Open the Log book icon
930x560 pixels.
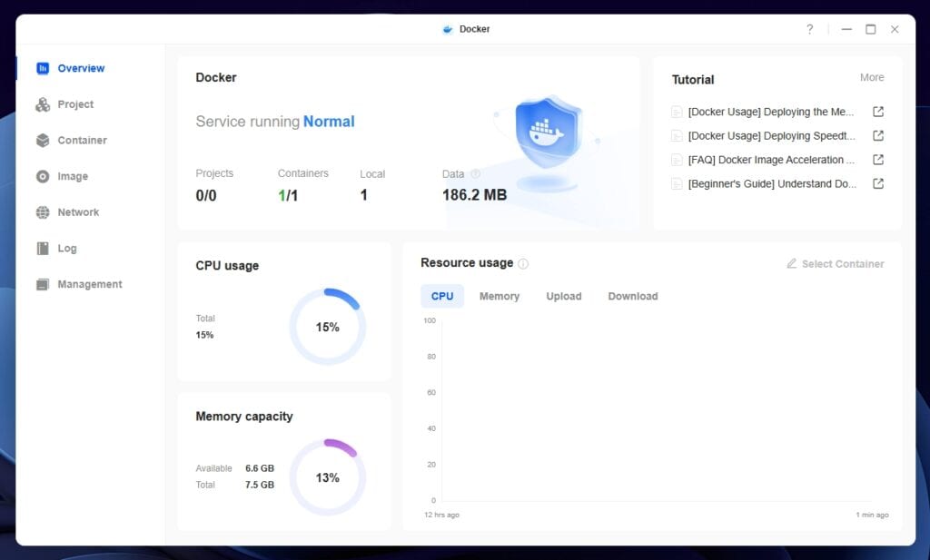[x=43, y=249]
